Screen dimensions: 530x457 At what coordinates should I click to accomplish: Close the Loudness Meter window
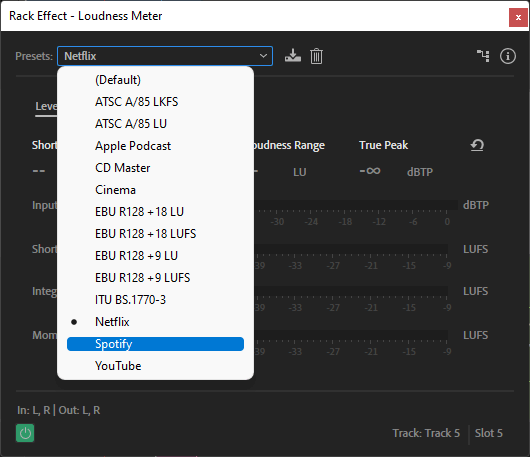(x=518, y=17)
